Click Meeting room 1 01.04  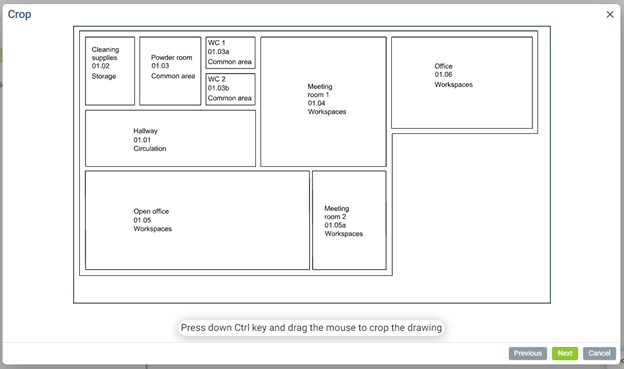323,102
